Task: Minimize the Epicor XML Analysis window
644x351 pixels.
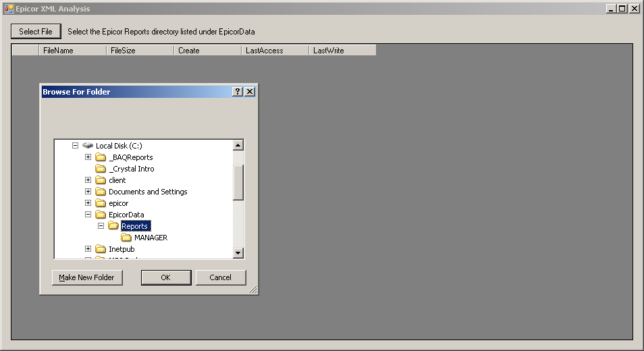Action: click(x=611, y=9)
